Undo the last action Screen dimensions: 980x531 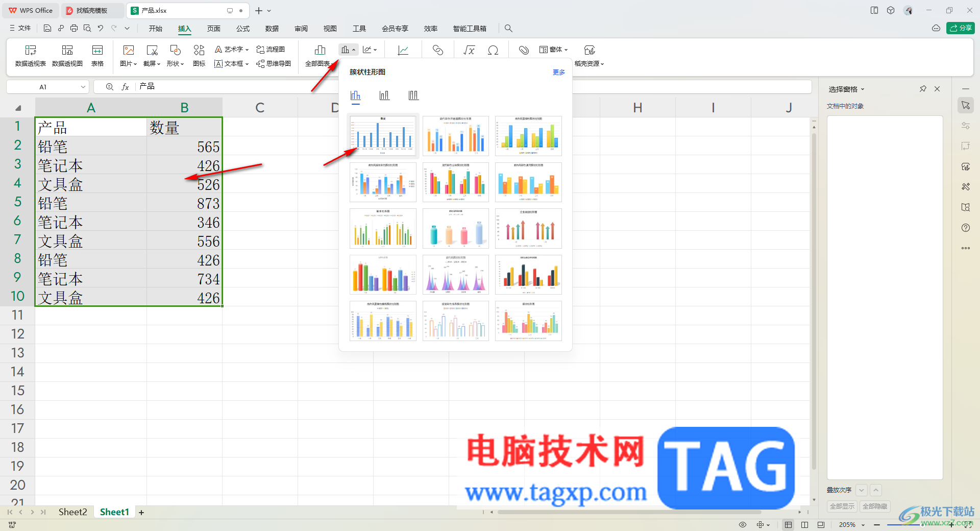[x=101, y=28]
